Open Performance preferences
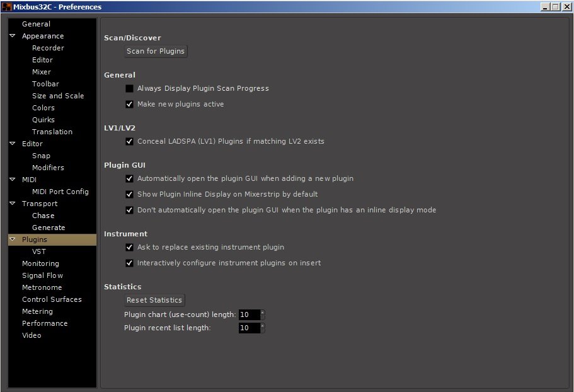Image resolution: width=574 pixels, height=392 pixels. coord(45,323)
